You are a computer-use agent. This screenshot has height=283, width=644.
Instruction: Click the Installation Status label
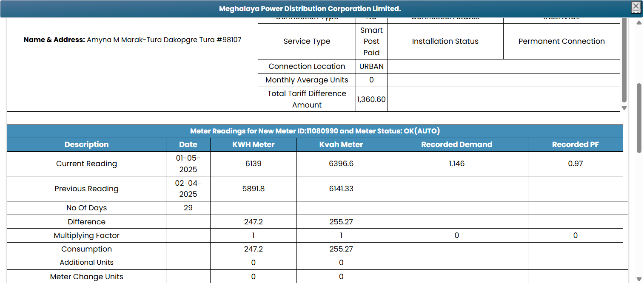coord(445,41)
